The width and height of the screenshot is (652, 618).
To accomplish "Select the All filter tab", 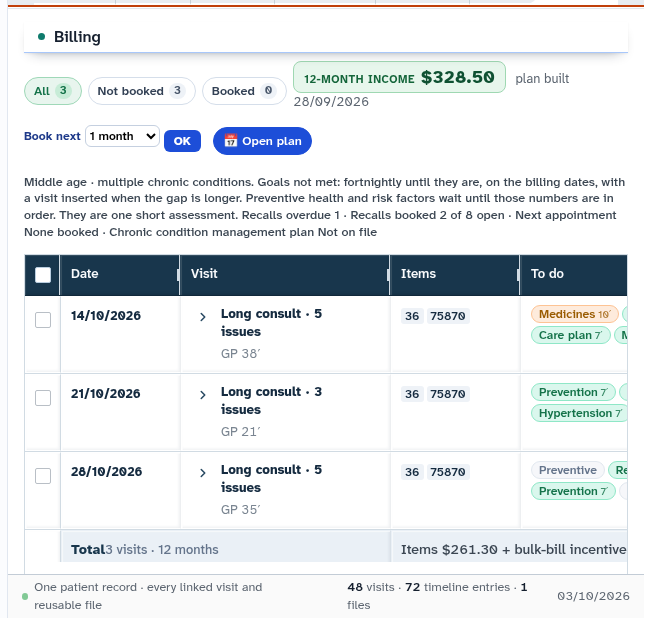I will [x=53, y=91].
